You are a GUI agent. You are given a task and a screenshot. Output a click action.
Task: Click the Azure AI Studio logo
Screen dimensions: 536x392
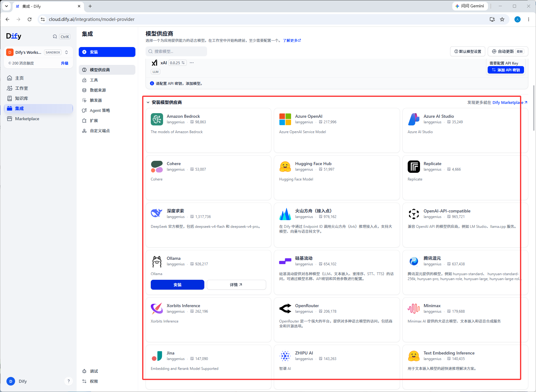coord(414,119)
